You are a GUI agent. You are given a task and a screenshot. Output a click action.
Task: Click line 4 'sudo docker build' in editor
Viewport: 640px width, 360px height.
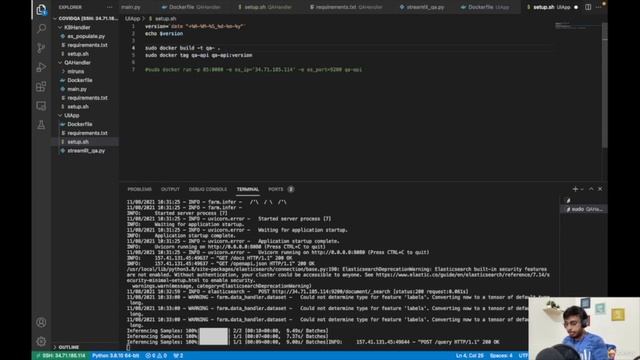click(x=182, y=48)
